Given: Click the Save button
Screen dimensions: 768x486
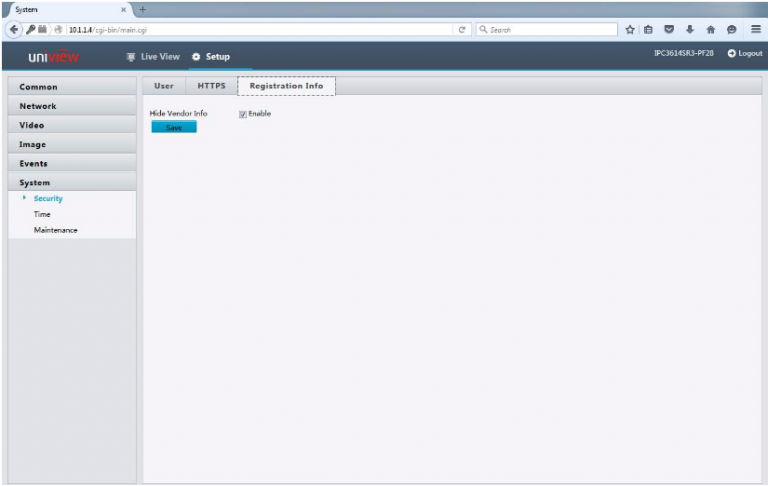Looking at the screenshot, I should click(174, 127).
